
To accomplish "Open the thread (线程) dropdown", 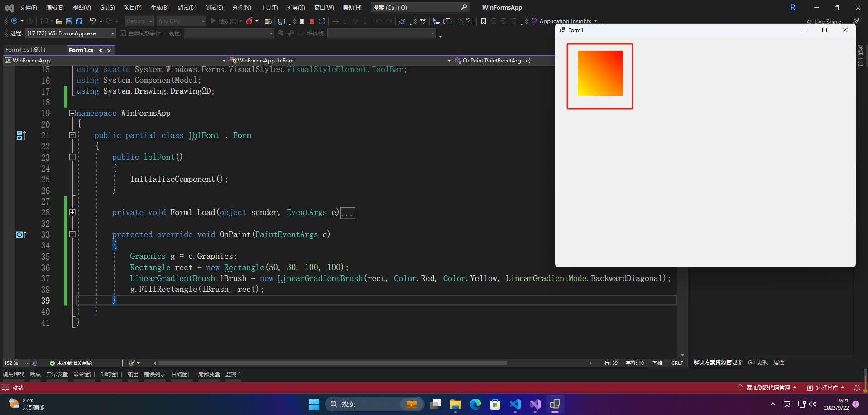I will click(229, 33).
